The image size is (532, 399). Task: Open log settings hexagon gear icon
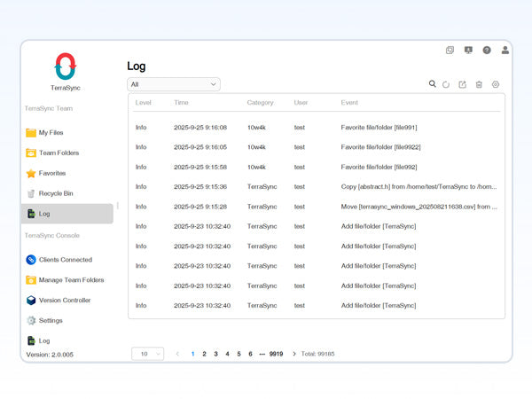(496, 85)
